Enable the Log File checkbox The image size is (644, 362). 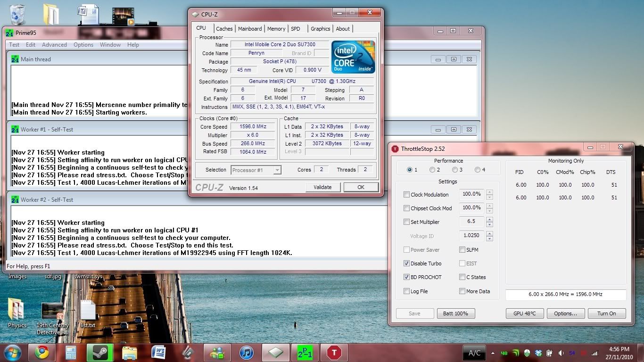tap(406, 291)
